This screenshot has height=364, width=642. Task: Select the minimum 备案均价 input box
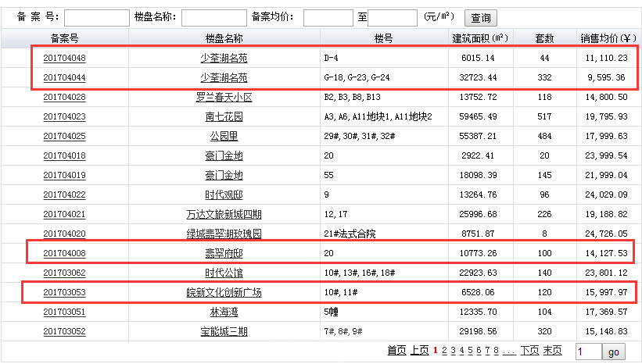(x=328, y=18)
